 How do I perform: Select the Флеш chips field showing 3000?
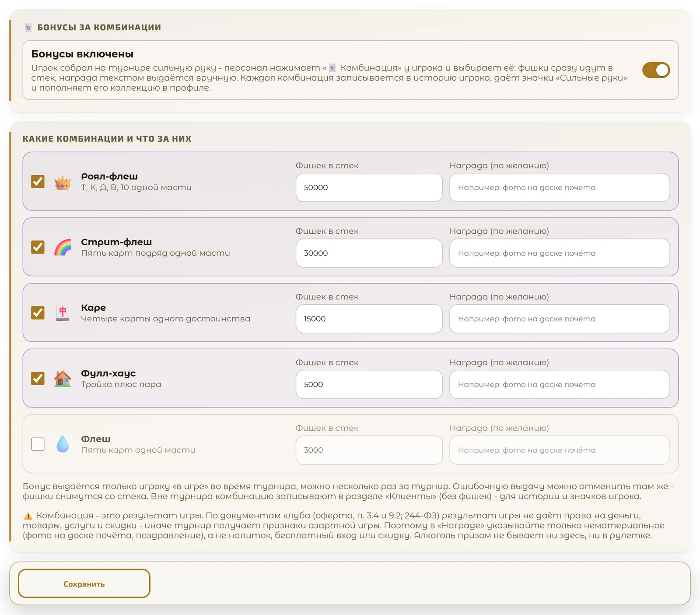pos(369,450)
